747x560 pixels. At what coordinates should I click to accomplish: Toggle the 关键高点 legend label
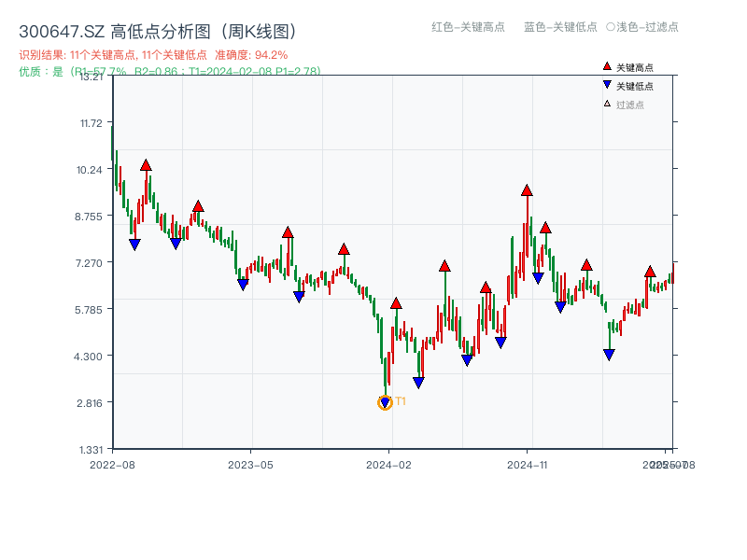pos(635,67)
